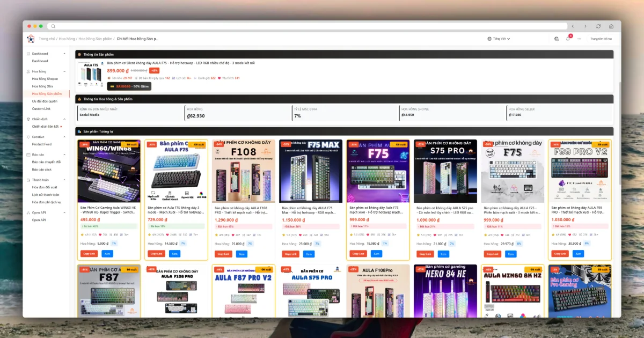Open the Trang chủ breadcrumb link
Screen dimensions: 644x338
click(x=48, y=38)
